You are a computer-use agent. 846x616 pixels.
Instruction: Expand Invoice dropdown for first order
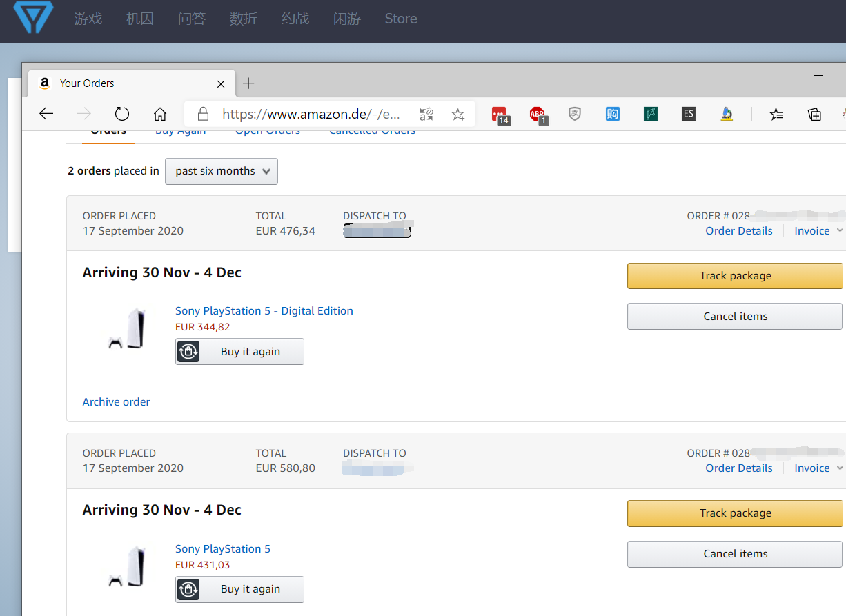tap(818, 231)
